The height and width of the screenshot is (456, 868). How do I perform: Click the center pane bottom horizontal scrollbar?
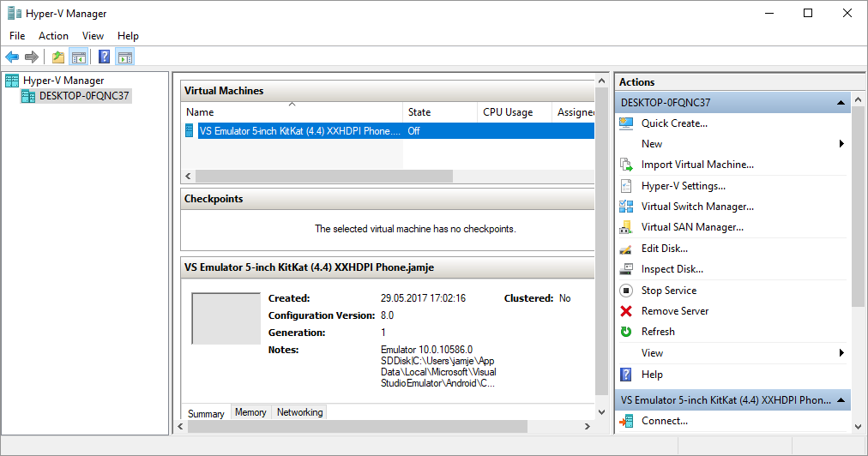(357, 427)
